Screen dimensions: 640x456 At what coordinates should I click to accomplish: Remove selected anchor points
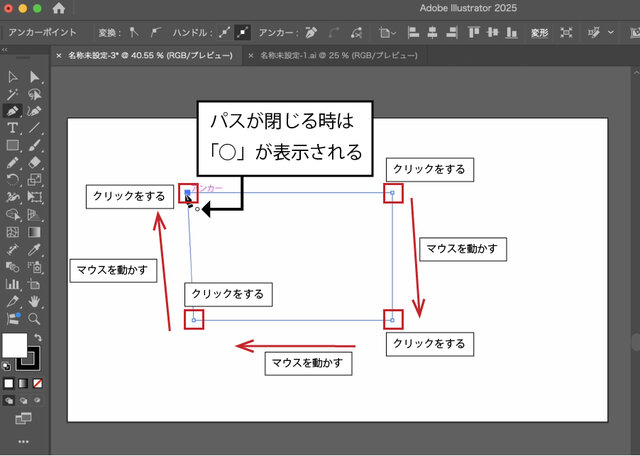(311, 32)
